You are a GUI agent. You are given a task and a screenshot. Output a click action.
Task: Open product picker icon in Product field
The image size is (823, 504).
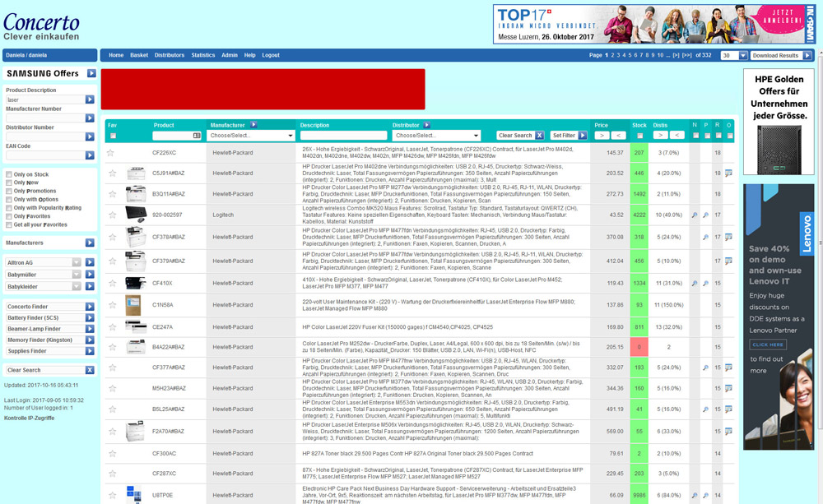[x=197, y=136]
